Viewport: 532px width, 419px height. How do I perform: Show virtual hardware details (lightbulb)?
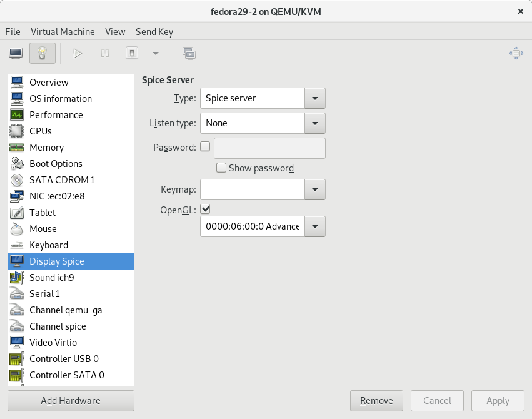(43, 53)
